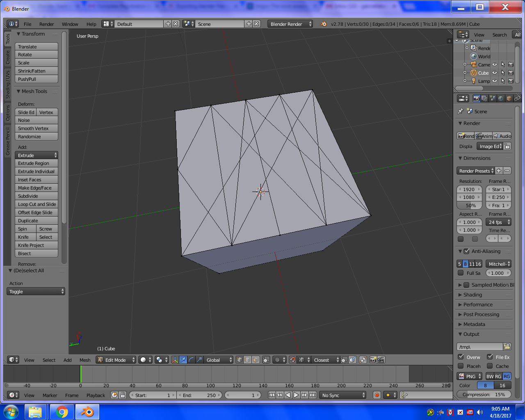Open the Scene properties tab icon

(x=493, y=98)
